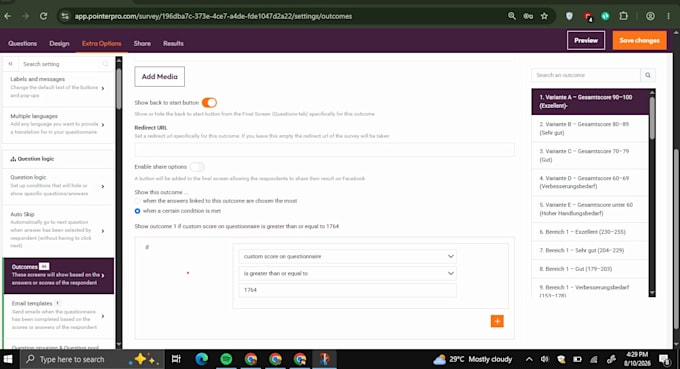This screenshot has height=369, width=680.
Task: Switch to Questions tab
Action: [23, 43]
